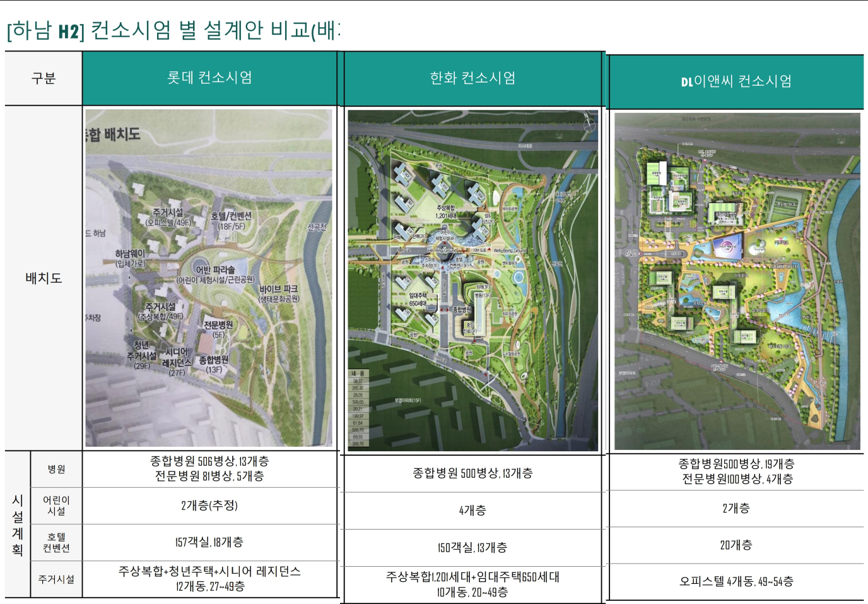868x604 pixels.
Task: Select the 롯데 컨소시엄 column header
Action: click(x=209, y=78)
